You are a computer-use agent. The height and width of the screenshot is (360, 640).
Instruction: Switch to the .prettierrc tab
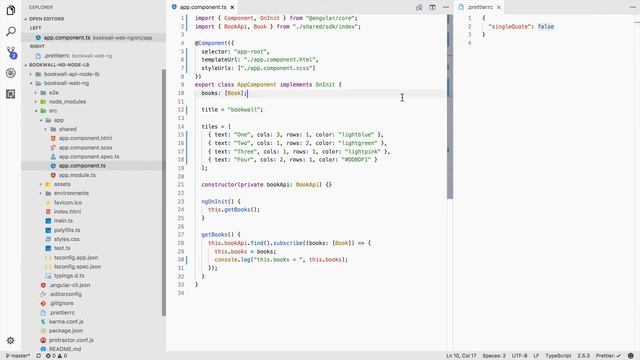(480, 7)
